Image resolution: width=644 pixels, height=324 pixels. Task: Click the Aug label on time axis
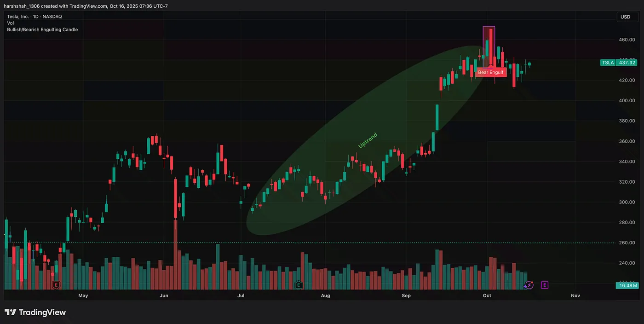pos(326,295)
